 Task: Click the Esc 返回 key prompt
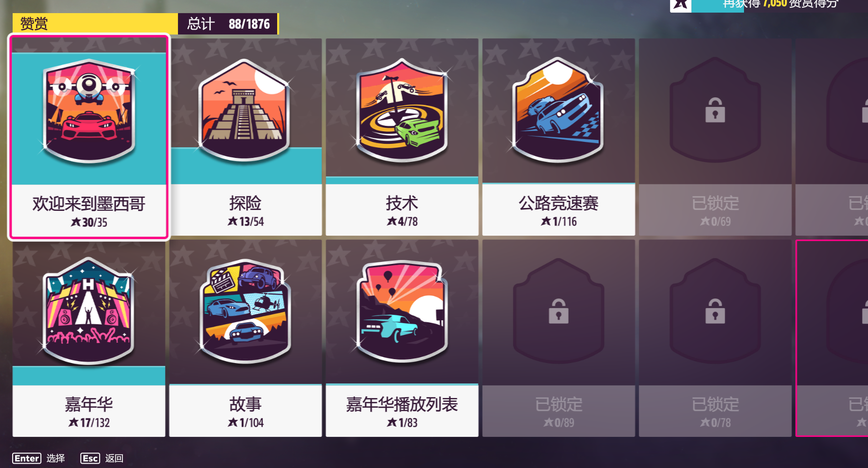coord(102,458)
